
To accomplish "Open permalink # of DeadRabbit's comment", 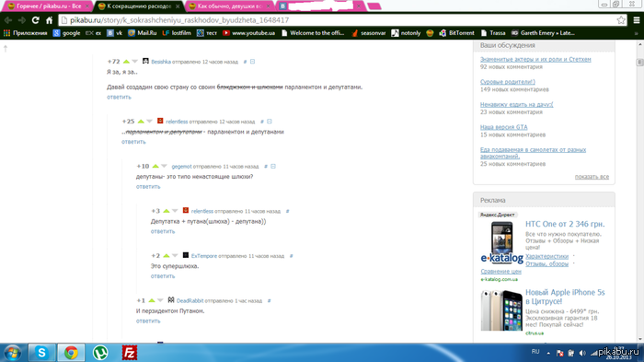I will coord(269,300).
